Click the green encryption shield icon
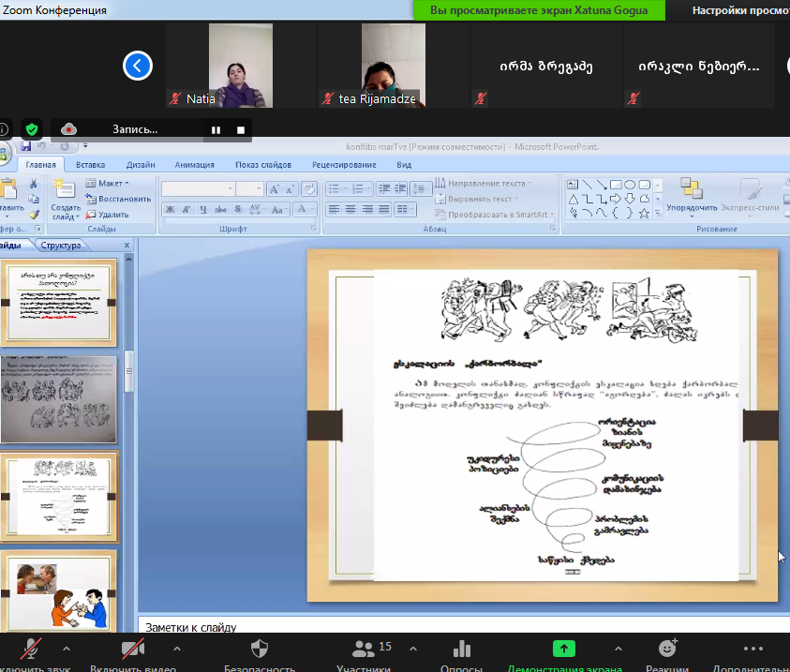790x672 pixels. (32, 129)
